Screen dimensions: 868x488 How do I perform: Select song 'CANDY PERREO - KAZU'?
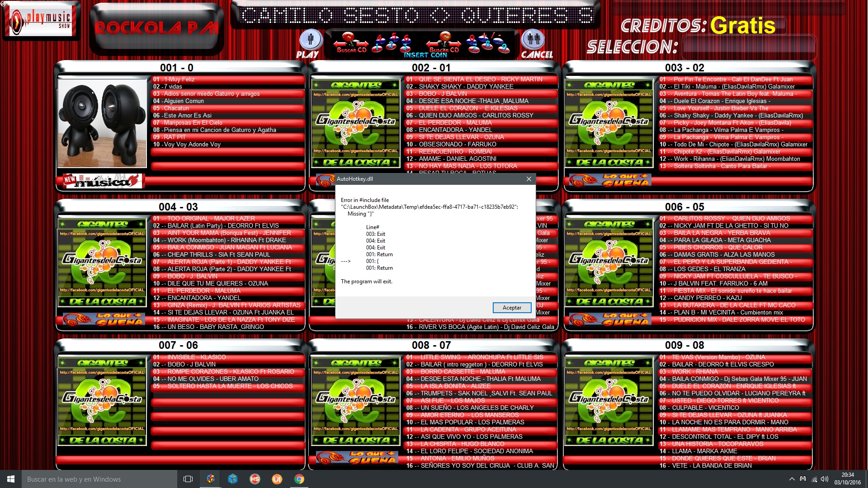coord(735,298)
